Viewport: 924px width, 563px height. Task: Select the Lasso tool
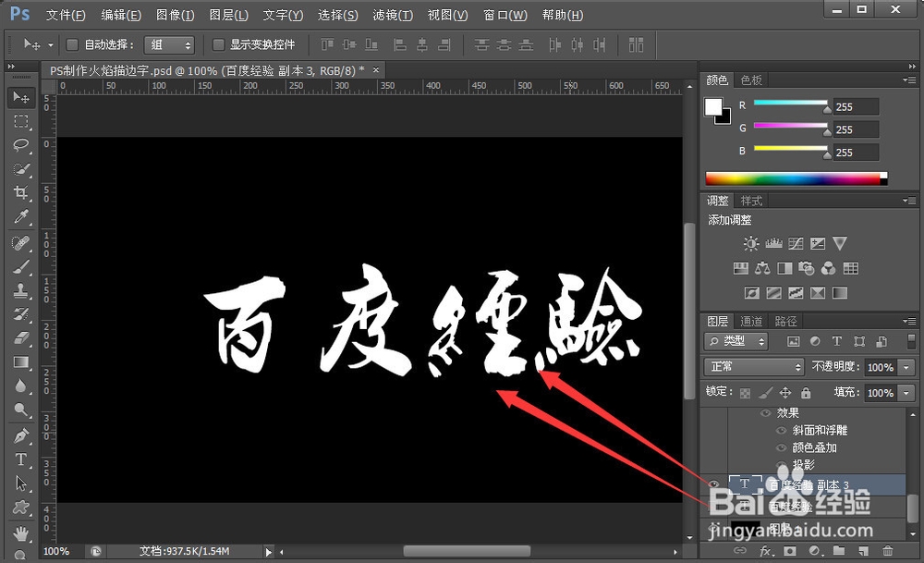click(x=21, y=145)
